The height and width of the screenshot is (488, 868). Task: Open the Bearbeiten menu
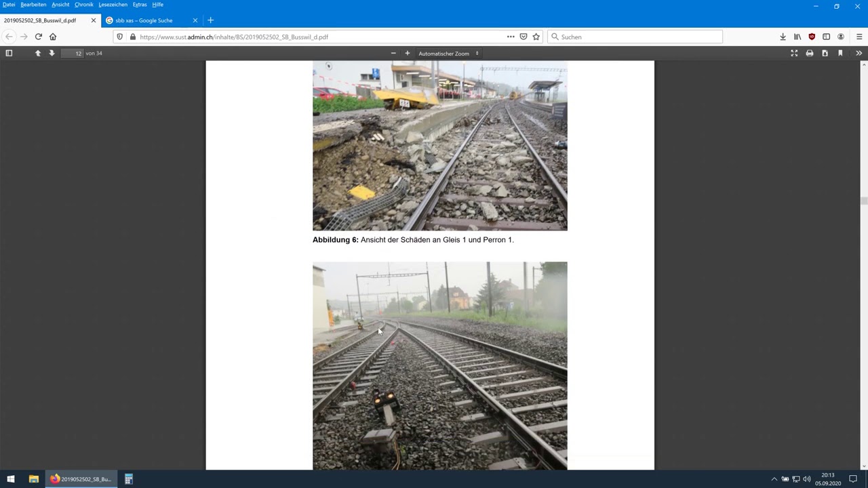click(x=33, y=5)
